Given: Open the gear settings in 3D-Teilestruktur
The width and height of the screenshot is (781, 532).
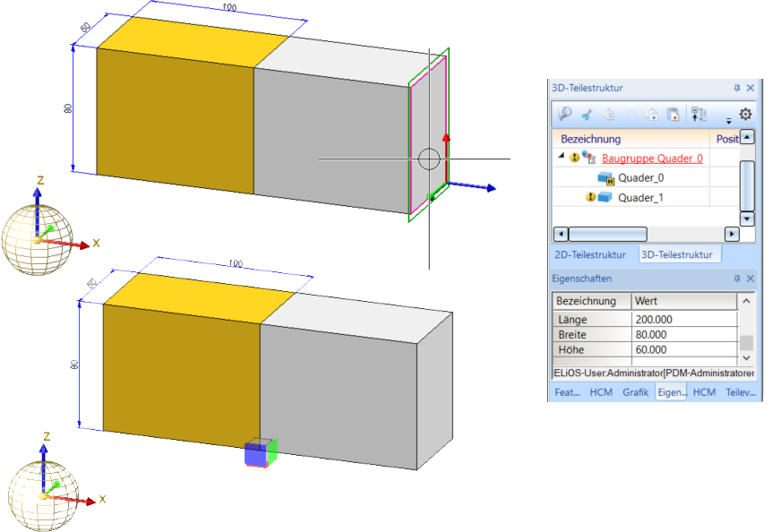Looking at the screenshot, I should pyautogui.click(x=745, y=114).
